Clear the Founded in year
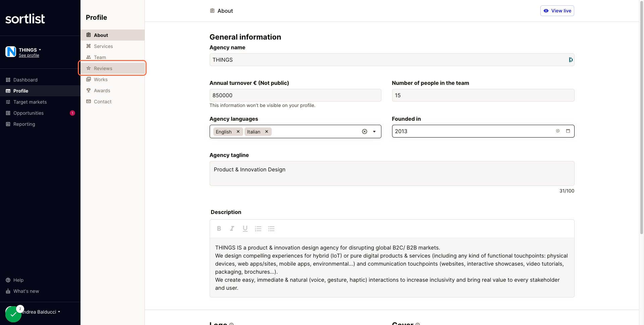This screenshot has width=644, height=325. pyautogui.click(x=558, y=131)
